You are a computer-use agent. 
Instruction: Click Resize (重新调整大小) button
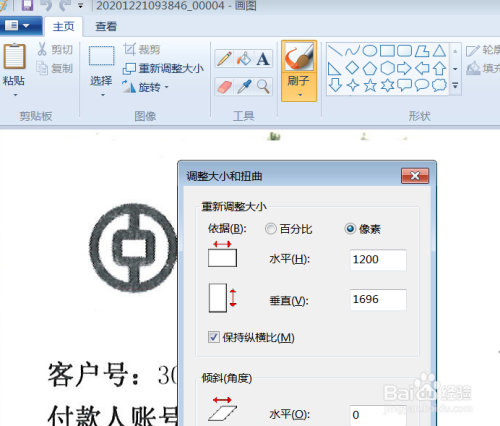point(163,68)
